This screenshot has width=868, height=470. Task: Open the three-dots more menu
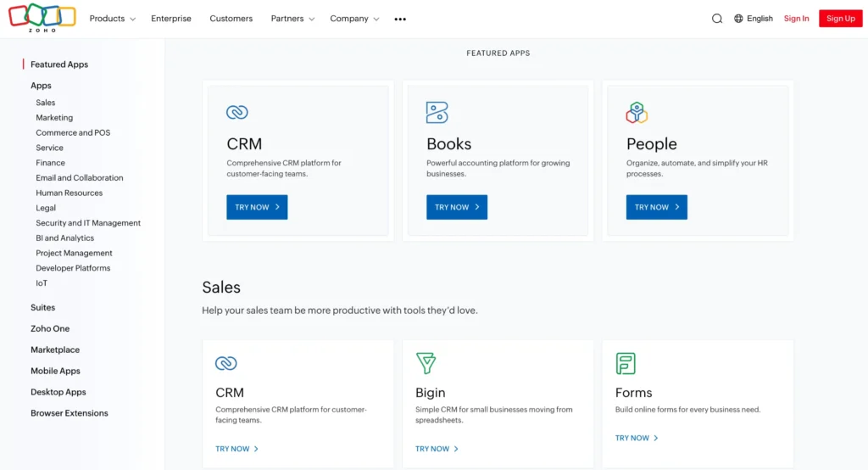[x=400, y=19]
